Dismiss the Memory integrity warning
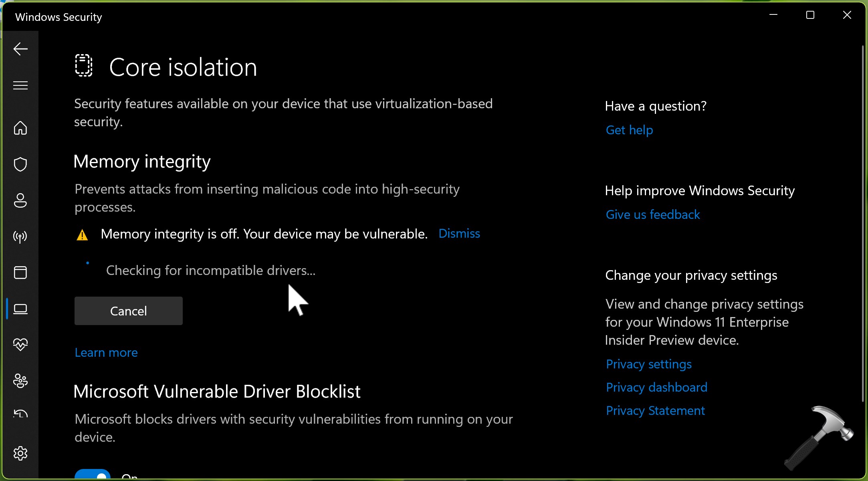The height and width of the screenshot is (481, 868). (x=459, y=233)
